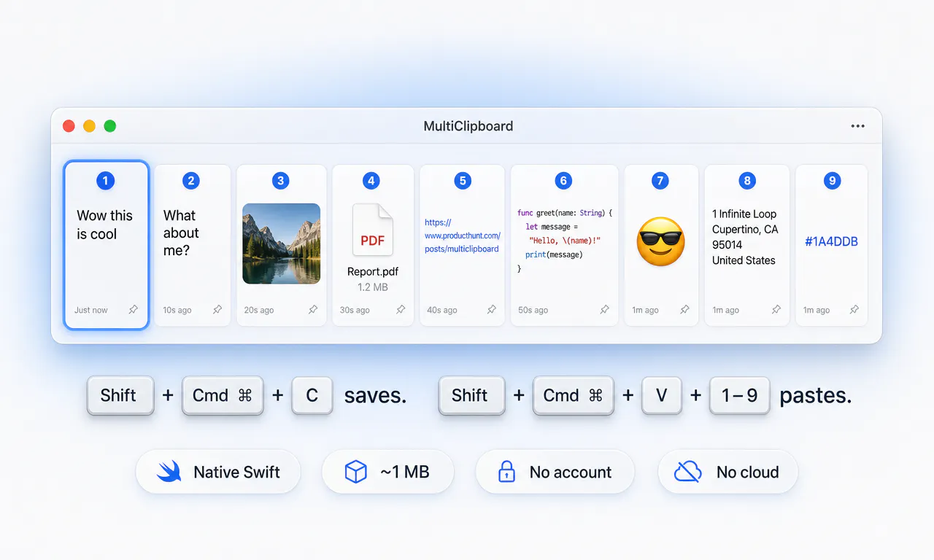Click the word "saves."
The height and width of the screenshot is (560, 934).
[375, 395]
